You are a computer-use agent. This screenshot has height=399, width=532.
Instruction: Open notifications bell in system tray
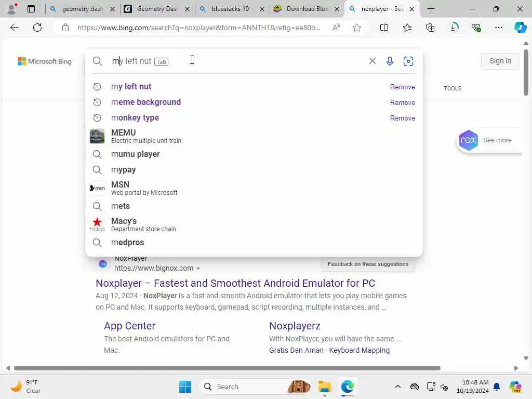(497, 387)
